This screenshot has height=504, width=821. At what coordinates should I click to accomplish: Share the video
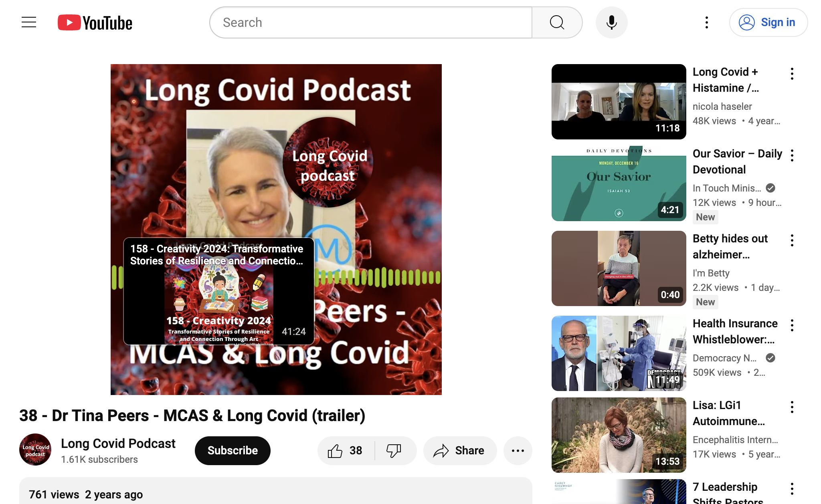460,451
